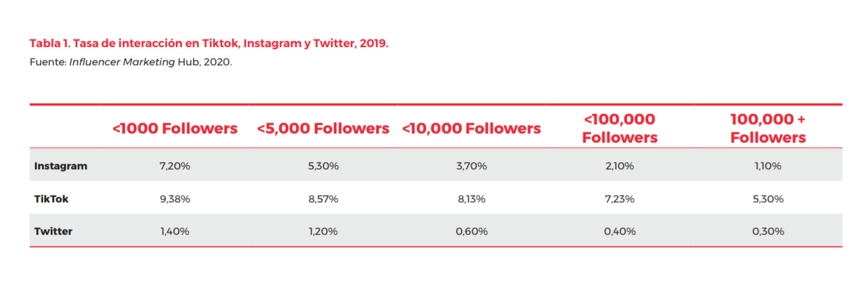The width and height of the screenshot is (868, 281).
Task: Select the 2,10% Instagram value
Action: coord(619,166)
